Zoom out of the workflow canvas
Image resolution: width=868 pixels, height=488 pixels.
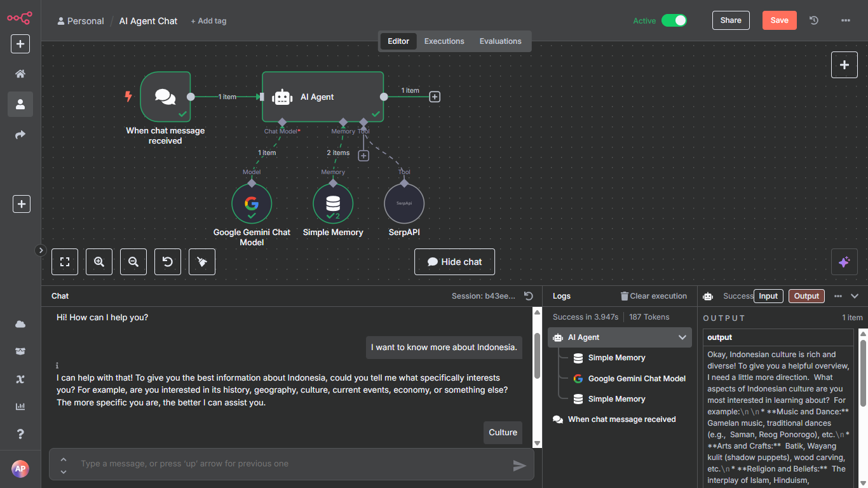click(x=133, y=261)
